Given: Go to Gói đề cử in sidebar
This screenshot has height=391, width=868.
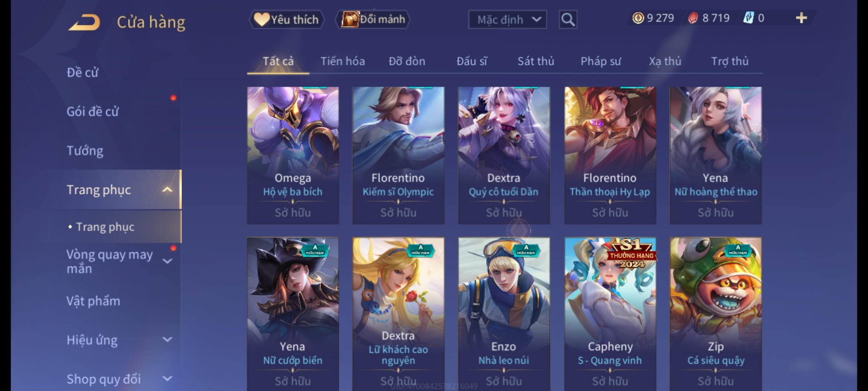Looking at the screenshot, I should [93, 112].
